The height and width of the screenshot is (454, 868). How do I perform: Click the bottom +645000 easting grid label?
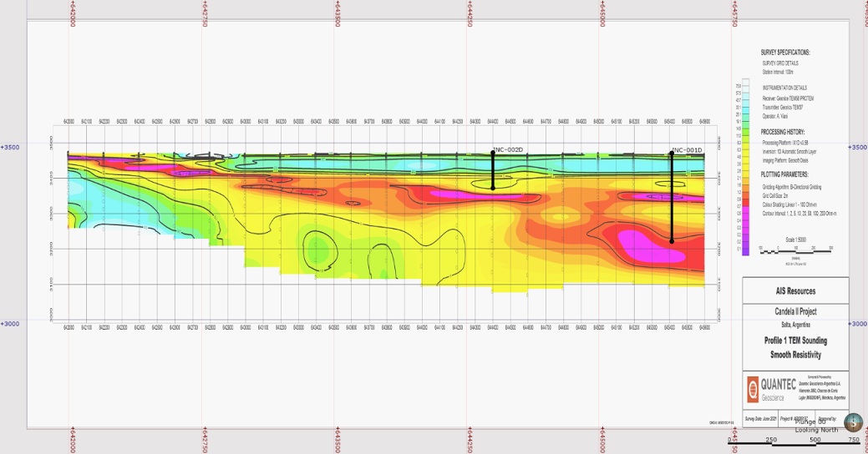click(x=602, y=440)
